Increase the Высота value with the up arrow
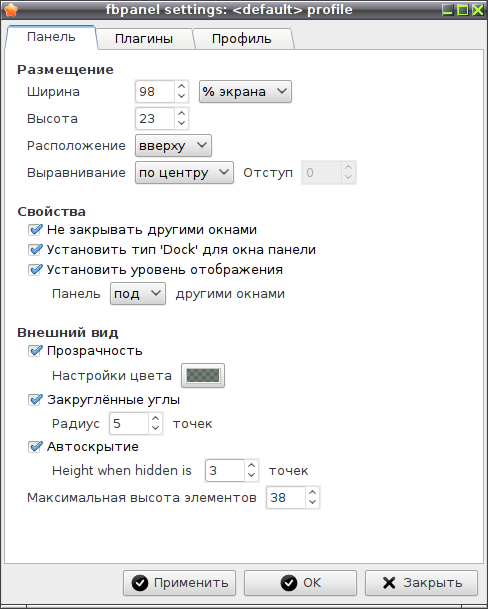488x609 pixels. tap(181, 113)
